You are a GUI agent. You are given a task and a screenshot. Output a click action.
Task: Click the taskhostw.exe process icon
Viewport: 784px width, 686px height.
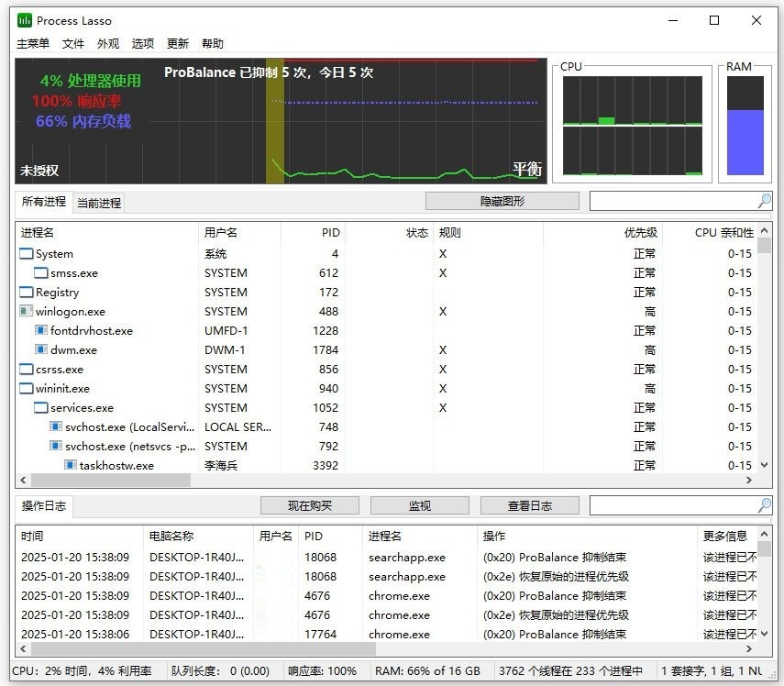pos(71,465)
